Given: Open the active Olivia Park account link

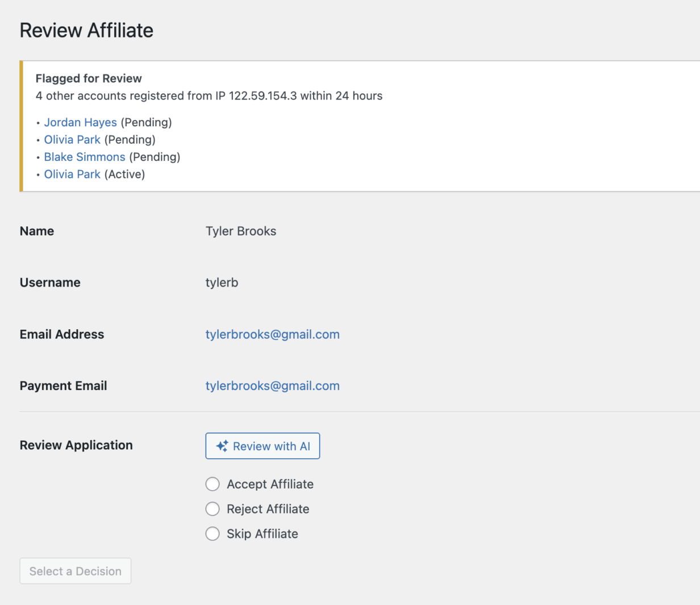Looking at the screenshot, I should [x=72, y=175].
